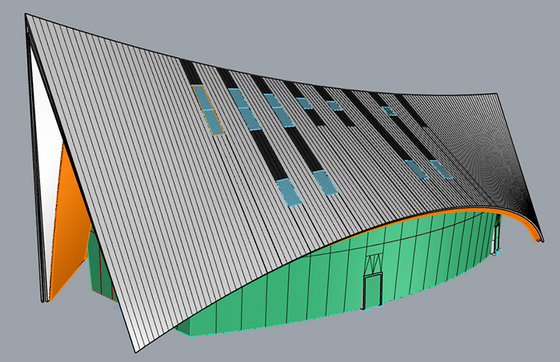Click the curled roof tip at far right
Screen dimensions: 560x362
click(540, 238)
